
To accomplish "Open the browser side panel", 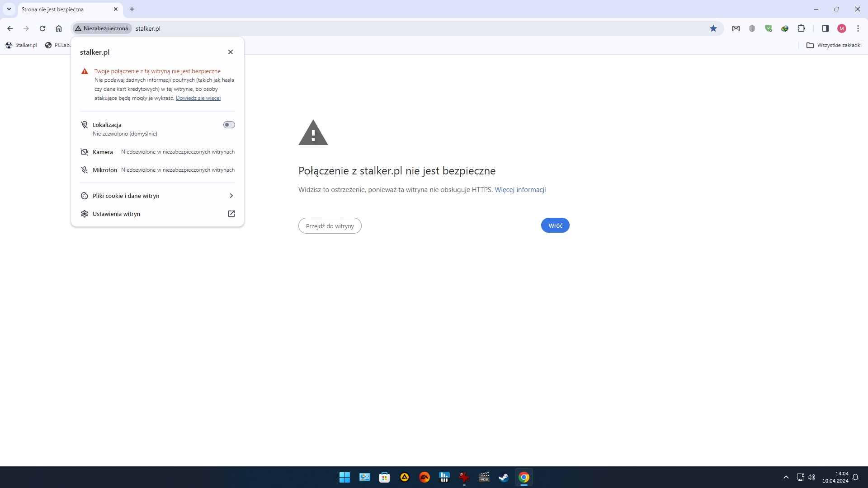I will (x=825, y=28).
